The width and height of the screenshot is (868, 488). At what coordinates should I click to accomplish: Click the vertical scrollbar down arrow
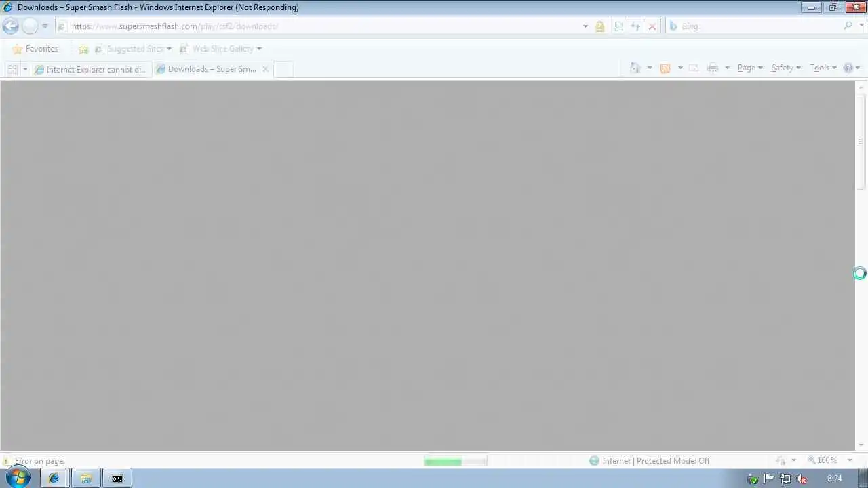(861, 445)
